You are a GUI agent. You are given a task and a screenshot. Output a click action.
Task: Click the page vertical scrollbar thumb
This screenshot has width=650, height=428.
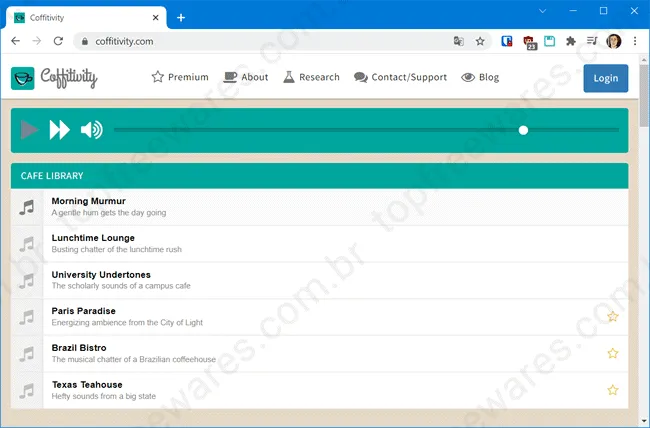click(644, 95)
